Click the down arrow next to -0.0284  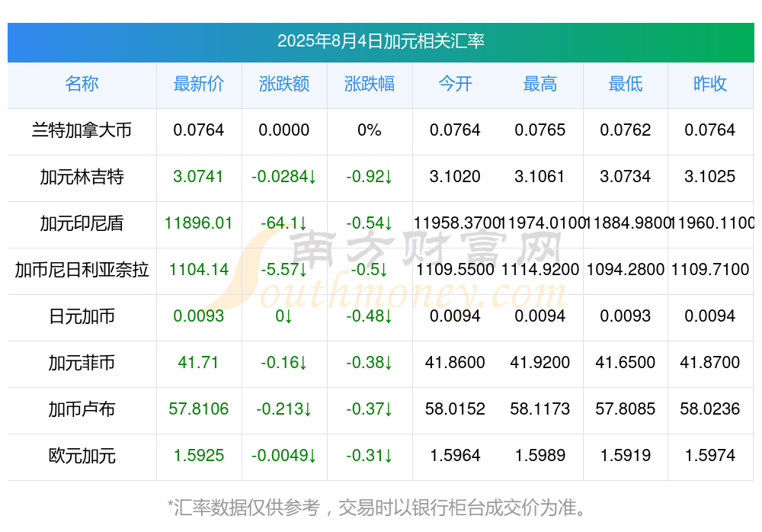(312, 177)
